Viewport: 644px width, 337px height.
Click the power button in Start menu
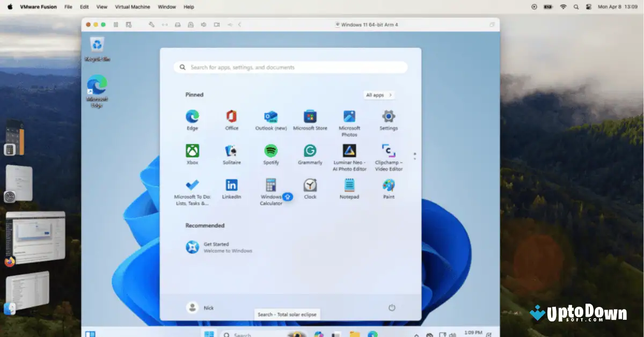click(x=392, y=307)
